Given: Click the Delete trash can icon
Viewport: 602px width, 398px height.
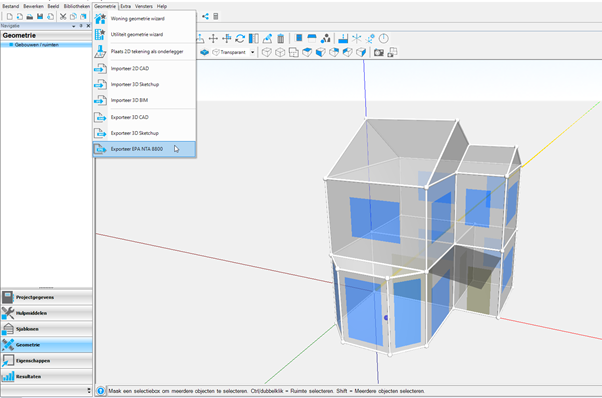Looking at the screenshot, I should pyautogui.click(x=281, y=38).
